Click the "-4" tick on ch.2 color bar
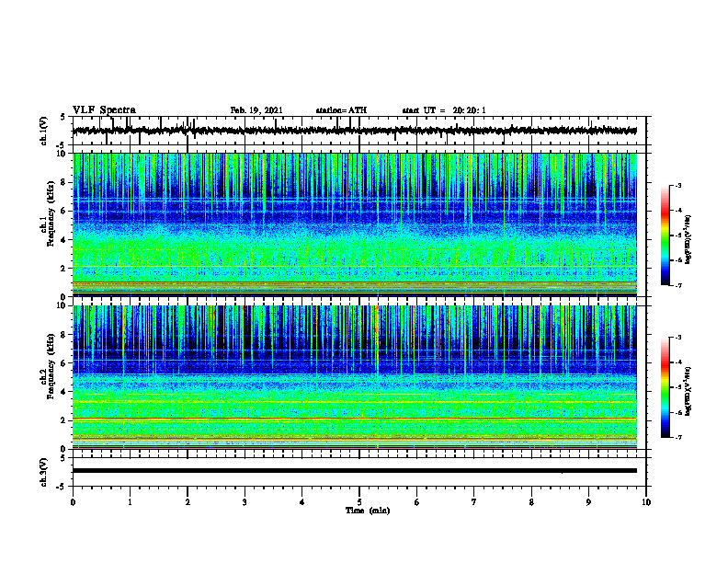This screenshot has width=728, height=563. click(677, 362)
